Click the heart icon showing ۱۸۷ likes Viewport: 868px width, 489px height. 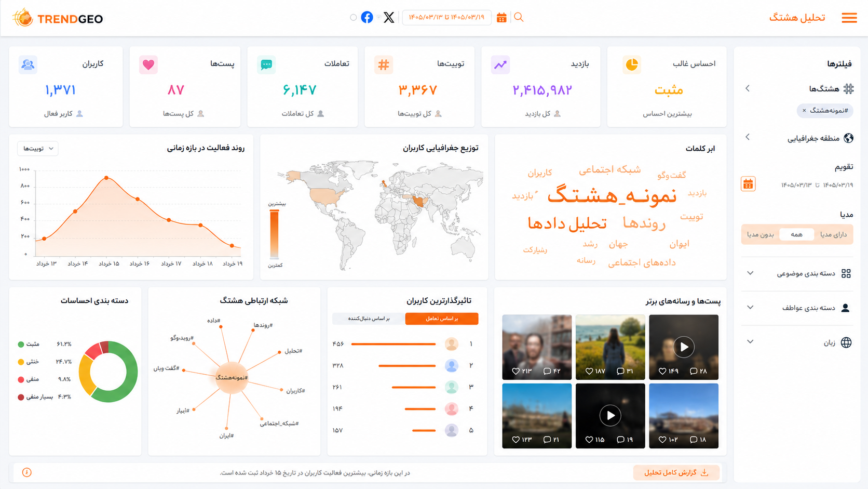coord(589,371)
